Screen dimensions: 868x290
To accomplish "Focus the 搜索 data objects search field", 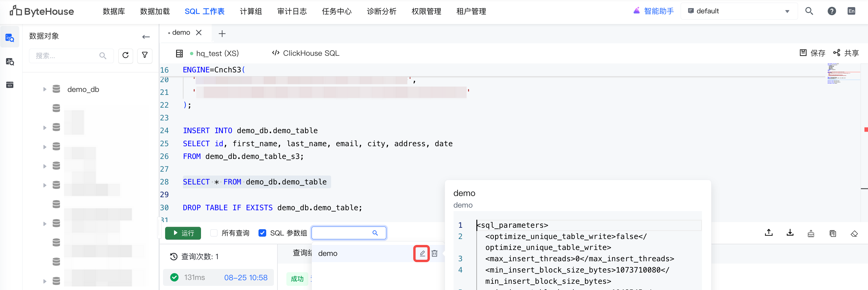I will [71, 56].
